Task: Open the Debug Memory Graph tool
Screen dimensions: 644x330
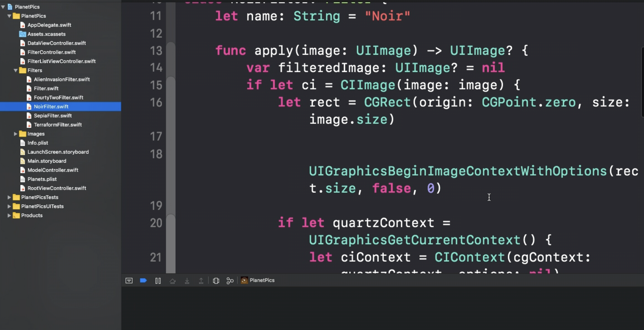Action: tap(230, 280)
